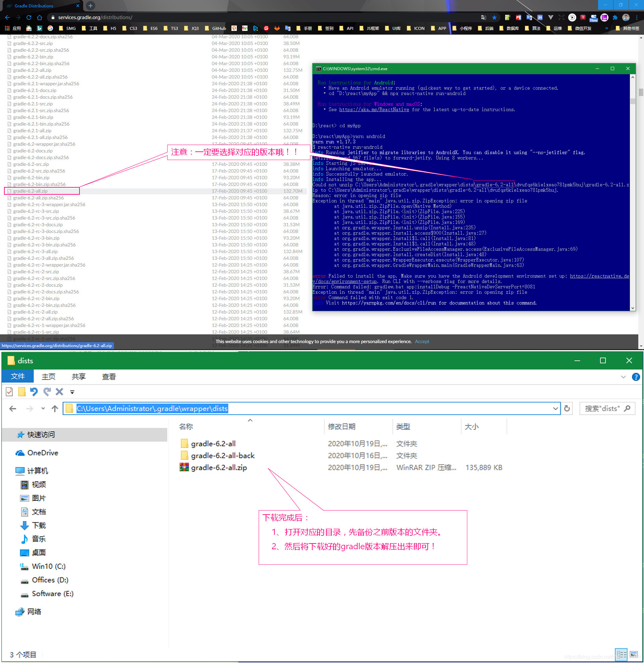Open the address bar history dropdown arrow
This screenshot has width=644, height=663.
555,409
